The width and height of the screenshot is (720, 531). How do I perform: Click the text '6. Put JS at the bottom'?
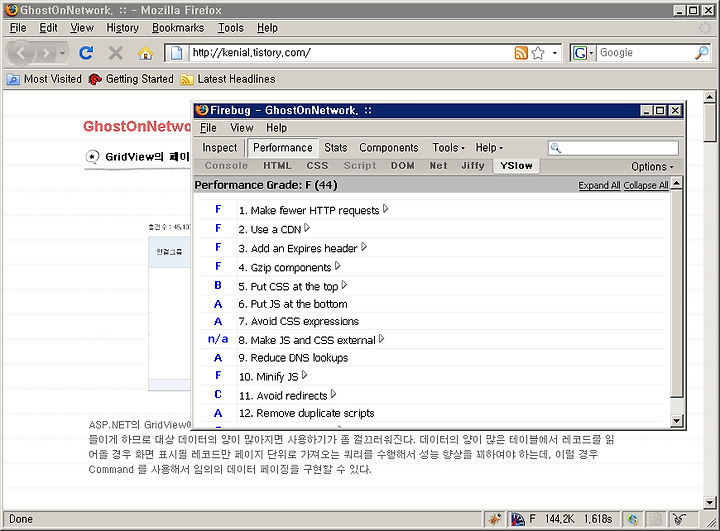[x=293, y=304]
